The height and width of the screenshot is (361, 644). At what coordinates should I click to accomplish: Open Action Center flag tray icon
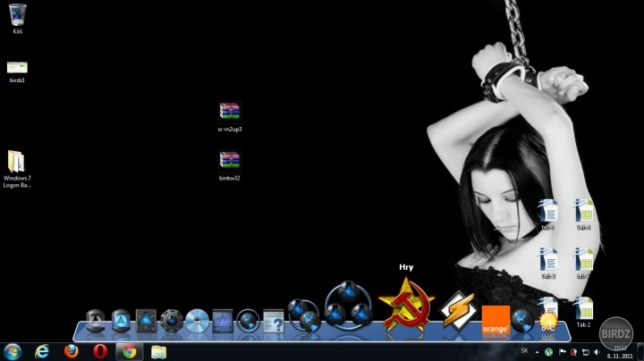tap(563, 352)
